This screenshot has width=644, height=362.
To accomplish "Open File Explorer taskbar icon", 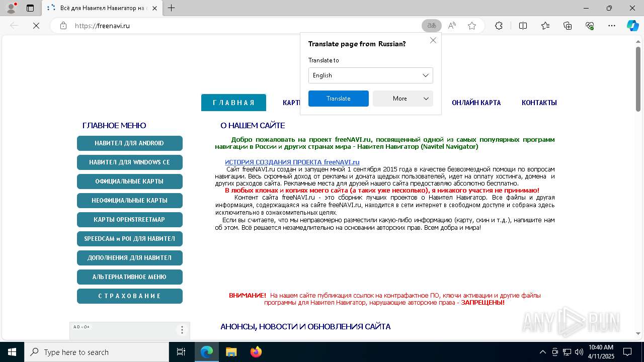I will 231,352.
